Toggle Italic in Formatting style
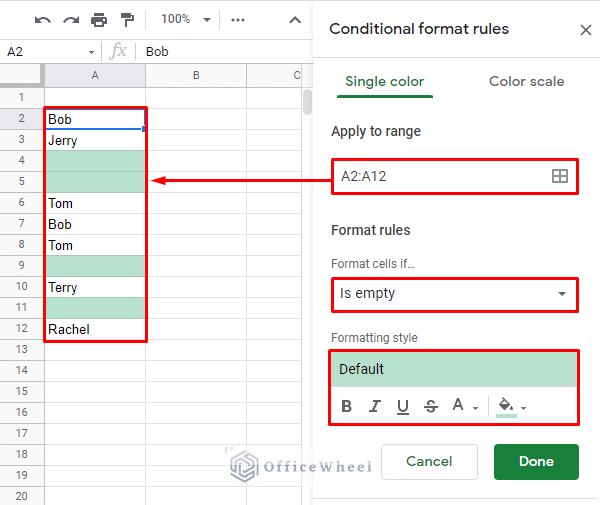The image size is (600, 505). (375, 406)
